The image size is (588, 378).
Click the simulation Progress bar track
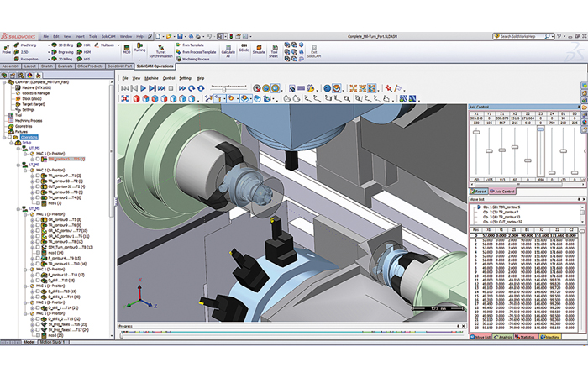[291, 334]
